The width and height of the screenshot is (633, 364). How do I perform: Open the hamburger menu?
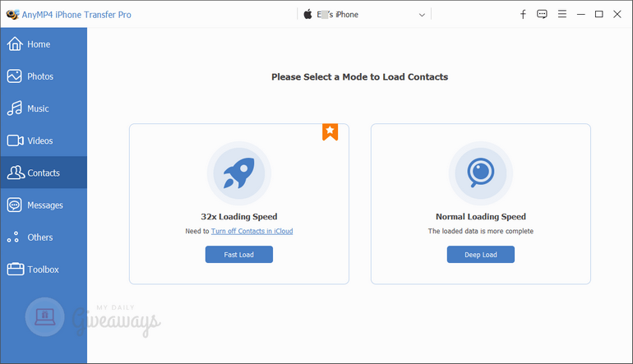[562, 14]
